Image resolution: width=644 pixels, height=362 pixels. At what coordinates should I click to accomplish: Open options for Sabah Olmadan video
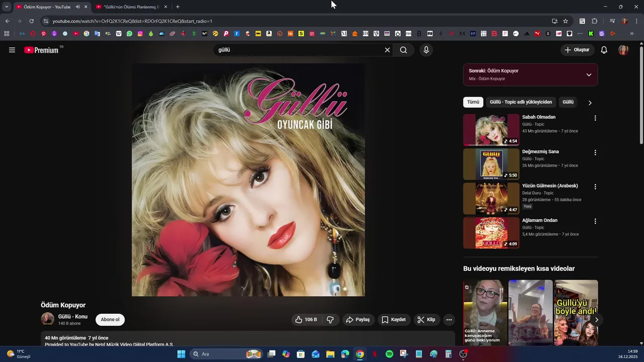pyautogui.click(x=595, y=118)
